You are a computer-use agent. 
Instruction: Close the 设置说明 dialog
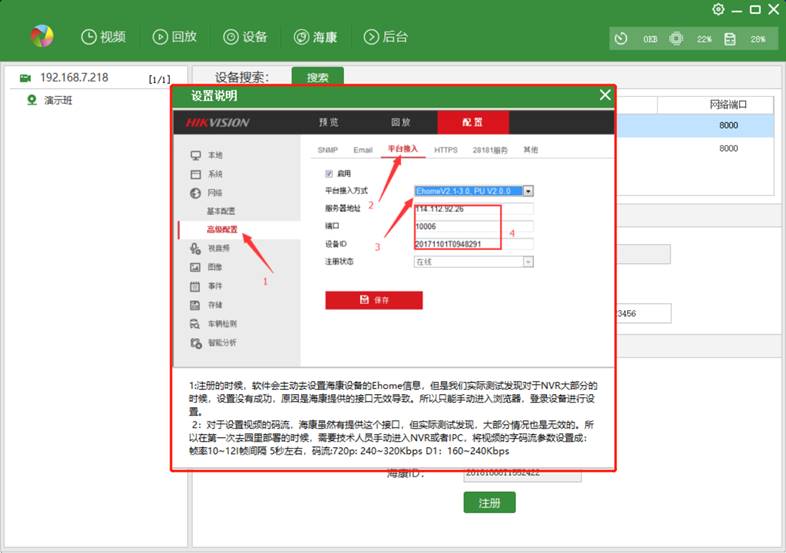(x=604, y=95)
